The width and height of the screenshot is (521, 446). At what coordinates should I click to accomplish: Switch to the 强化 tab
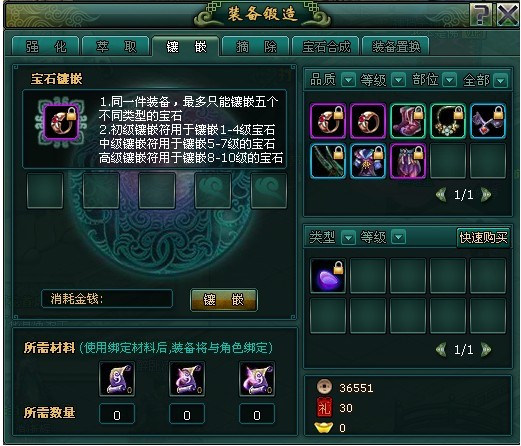click(x=46, y=47)
